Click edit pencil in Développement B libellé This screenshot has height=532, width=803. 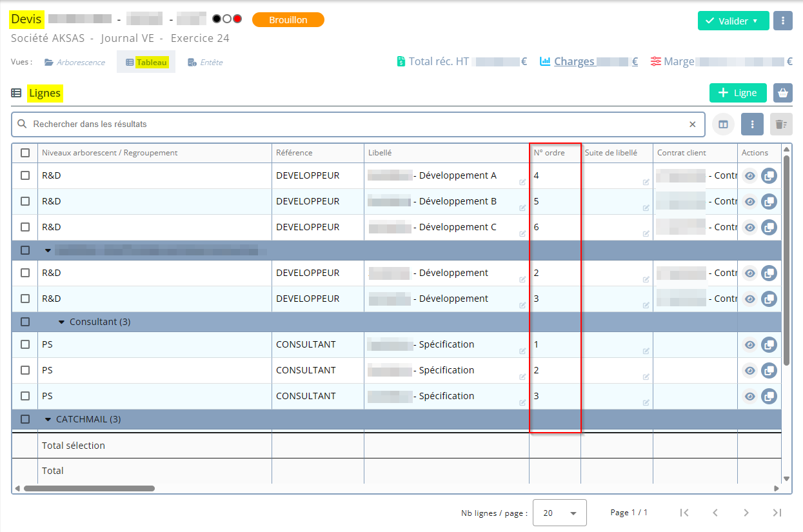[x=522, y=208]
